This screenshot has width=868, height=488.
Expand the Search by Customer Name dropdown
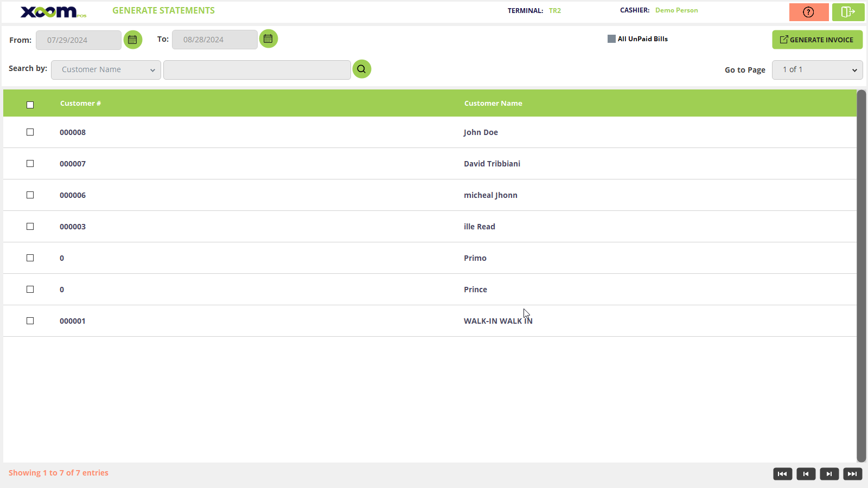(x=106, y=69)
